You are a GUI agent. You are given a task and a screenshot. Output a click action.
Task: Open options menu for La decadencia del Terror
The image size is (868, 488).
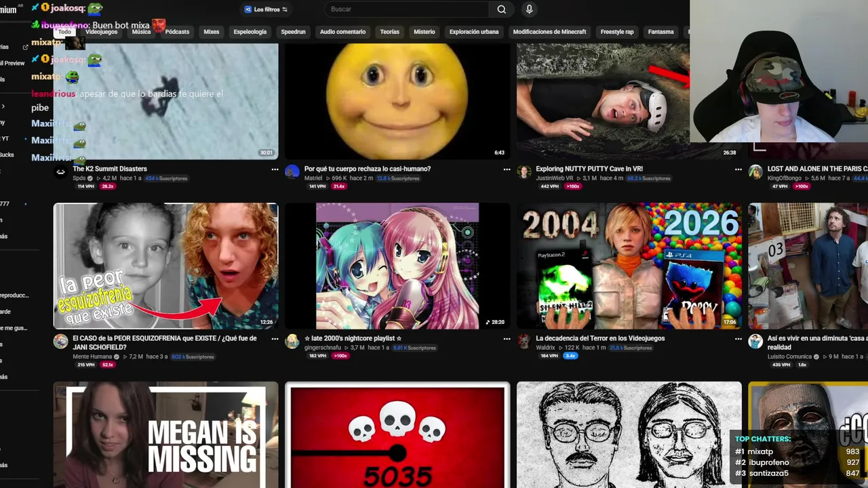pyautogui.click(x=738, y=339)
